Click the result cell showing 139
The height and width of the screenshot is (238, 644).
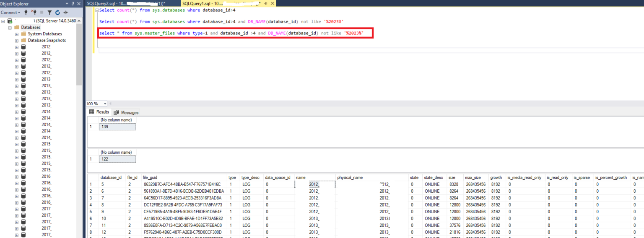coord(117,127)
